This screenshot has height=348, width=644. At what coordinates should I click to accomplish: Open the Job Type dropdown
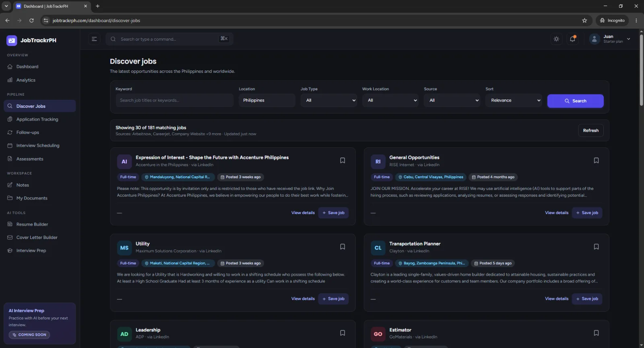click(x=328, y=101)
